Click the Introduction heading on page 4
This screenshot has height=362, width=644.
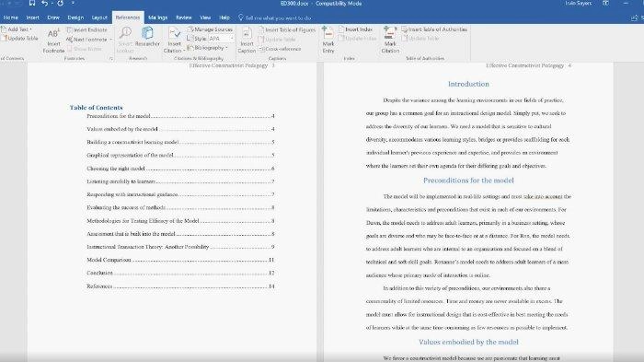tap(468, 84)
